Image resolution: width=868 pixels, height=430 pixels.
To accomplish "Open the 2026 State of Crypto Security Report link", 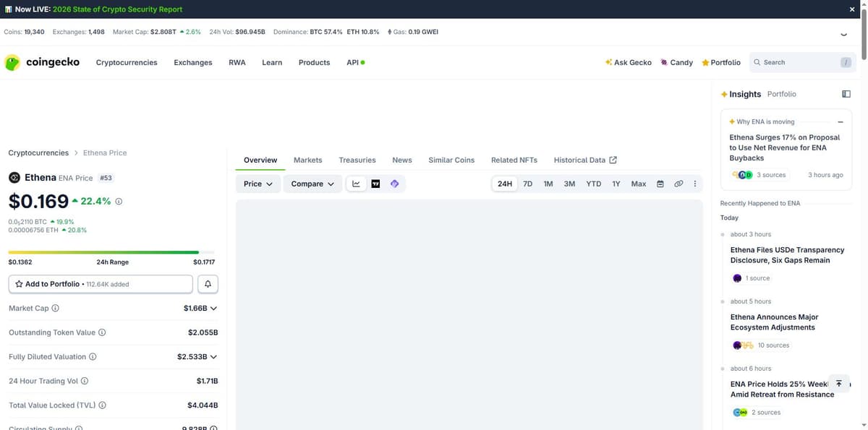I will (x=117, y=9).
